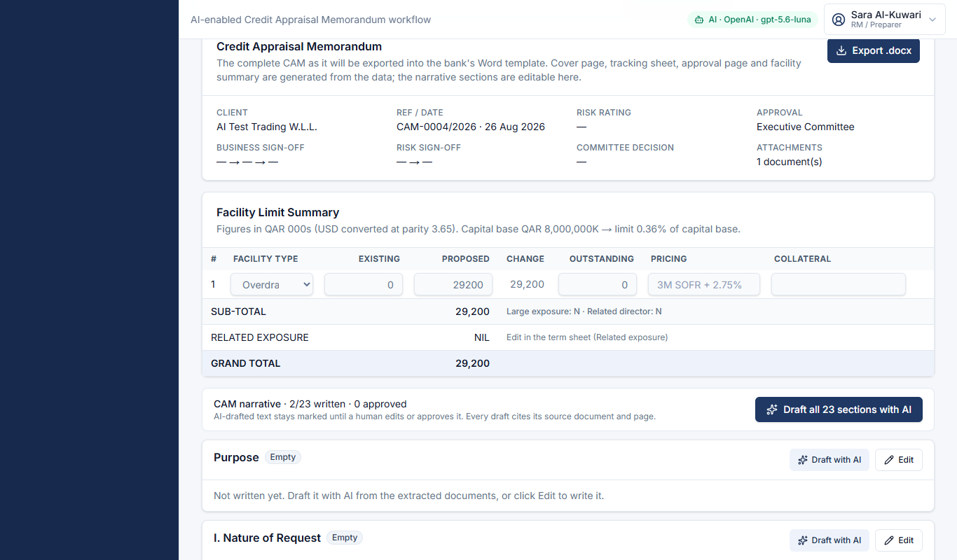This screenshot has height=560, width=957.
Task: Draft all 23 sections with AI
Action: coord(839,409)
